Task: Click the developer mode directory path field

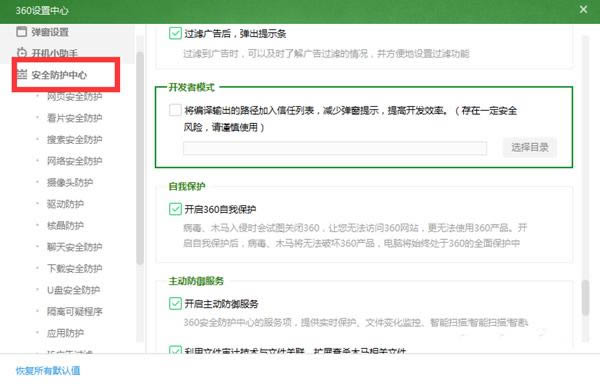Action: 335,148
